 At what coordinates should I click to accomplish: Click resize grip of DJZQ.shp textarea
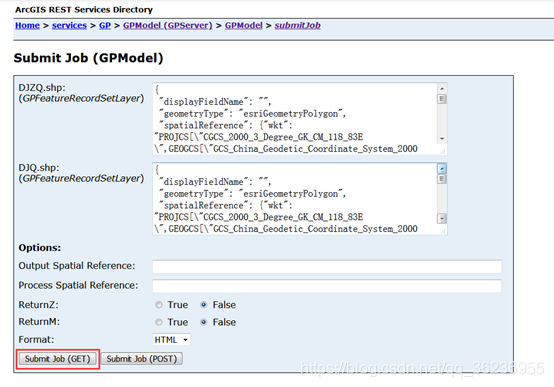(443, 151)
